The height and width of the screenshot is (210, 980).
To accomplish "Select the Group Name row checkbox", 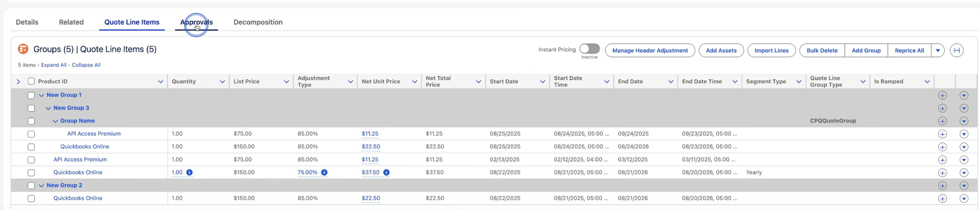I will 31,121.
